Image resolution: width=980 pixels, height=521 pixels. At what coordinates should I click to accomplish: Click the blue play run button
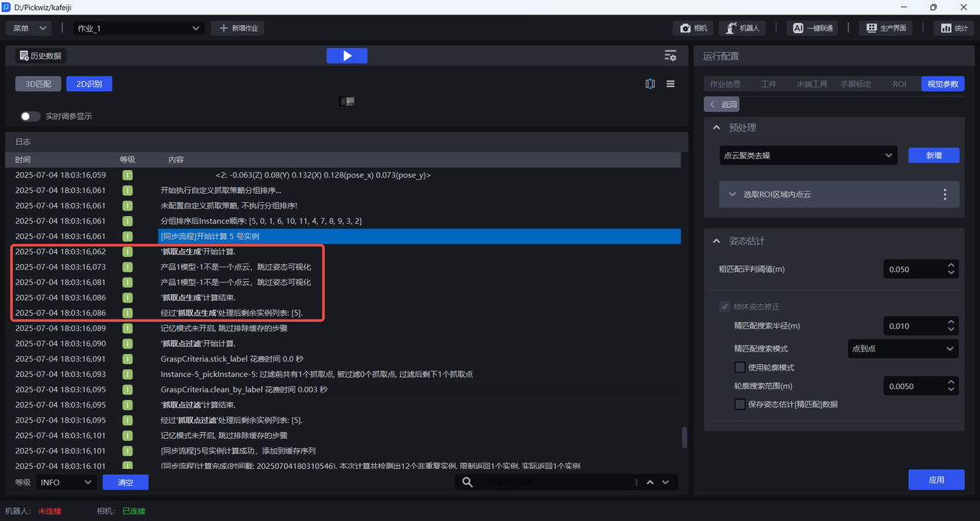coord(347,56)
